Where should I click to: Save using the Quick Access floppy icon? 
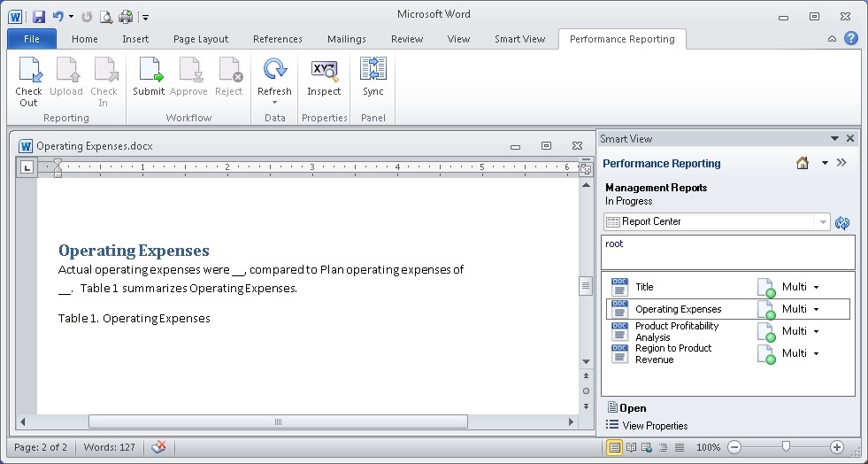38,17
